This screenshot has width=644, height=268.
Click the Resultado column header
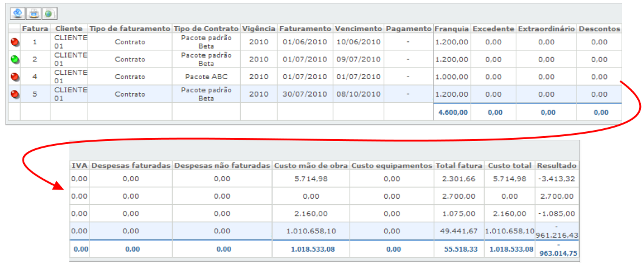click(x=556, y=165)
